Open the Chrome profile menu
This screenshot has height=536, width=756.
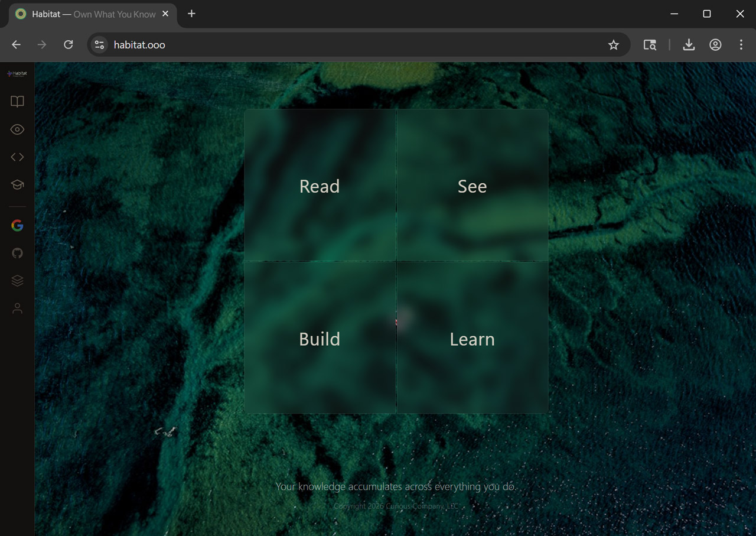pyautogui.click(x=715, y=45)
